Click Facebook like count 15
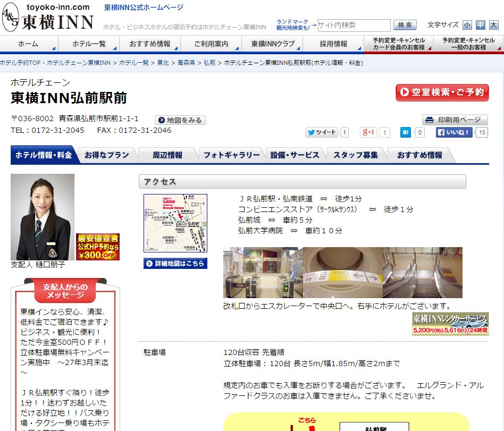The image size is (504, 431). point(482,132)
